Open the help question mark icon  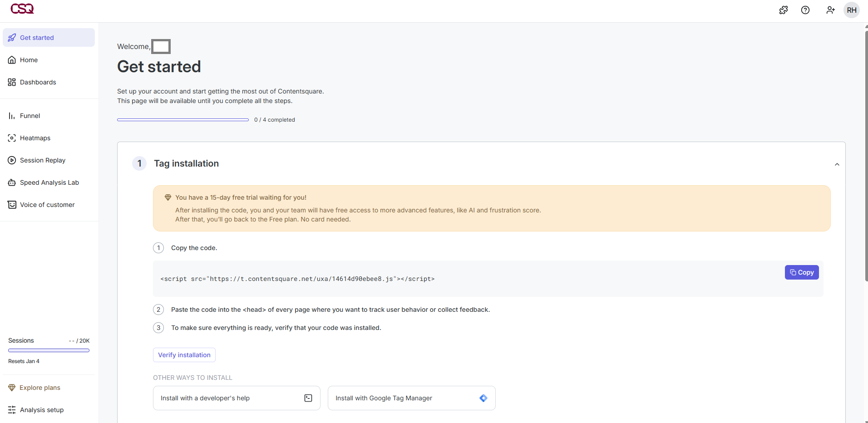click(805, 10)
